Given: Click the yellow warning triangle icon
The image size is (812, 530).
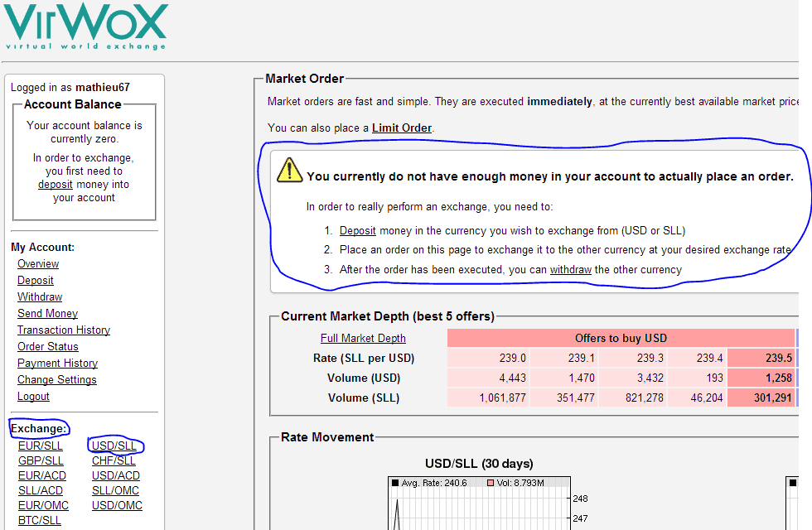Looking at the screenshot, I should (289, 170).
